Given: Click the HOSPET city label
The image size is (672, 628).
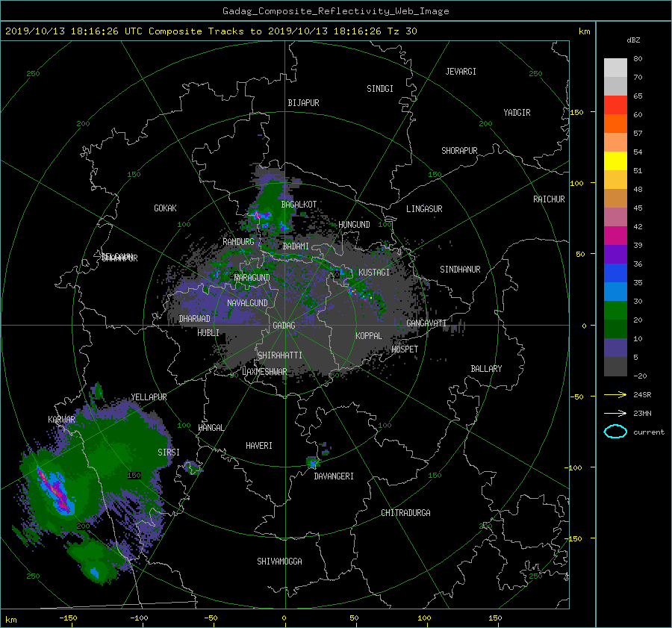Looking at the screenshot, I should [405, 349].
